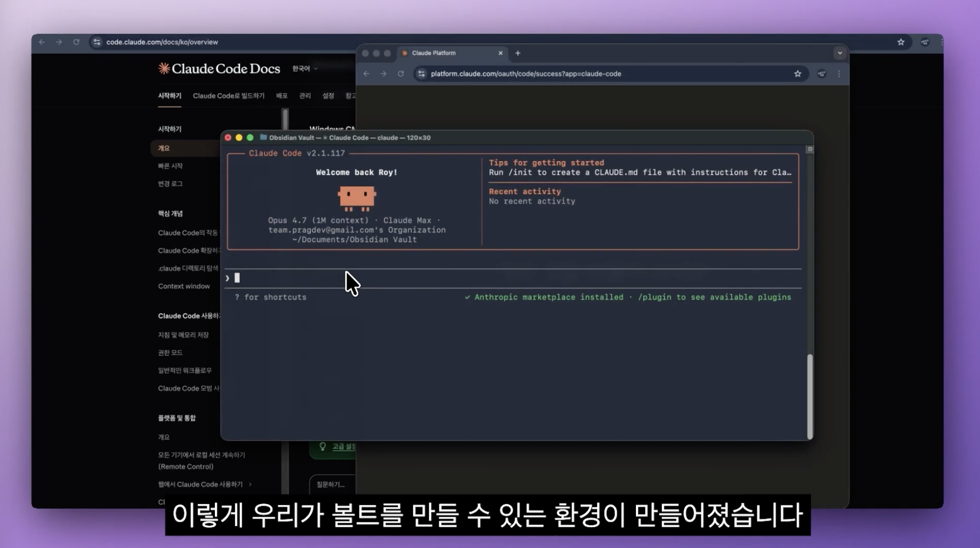Select the 시작하기 navigation tab

click(169, 95)
